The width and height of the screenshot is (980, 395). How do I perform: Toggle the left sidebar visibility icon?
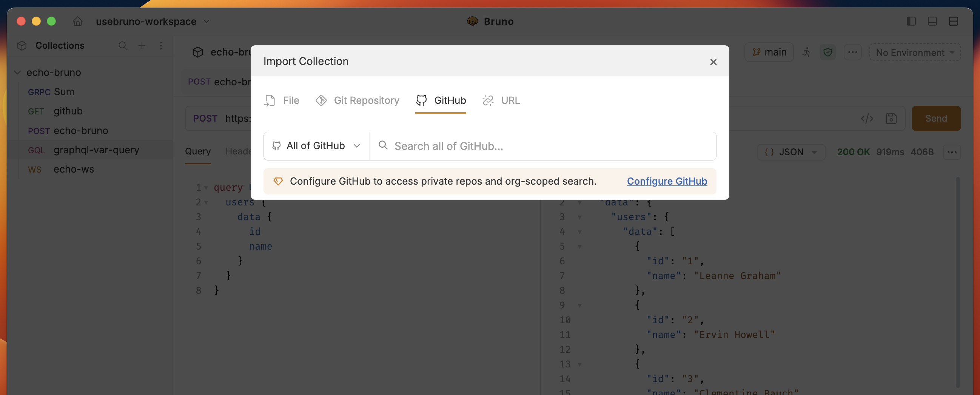[x=911, y=21]
